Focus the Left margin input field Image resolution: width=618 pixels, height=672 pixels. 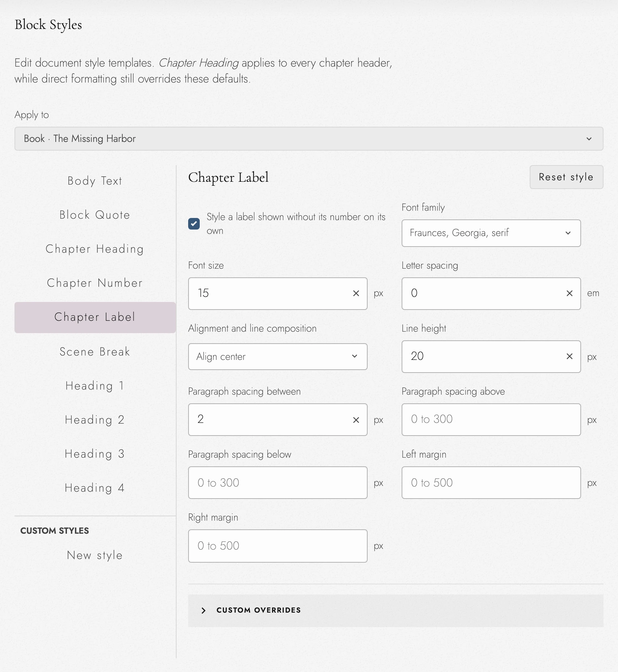[x=491, y=483]
